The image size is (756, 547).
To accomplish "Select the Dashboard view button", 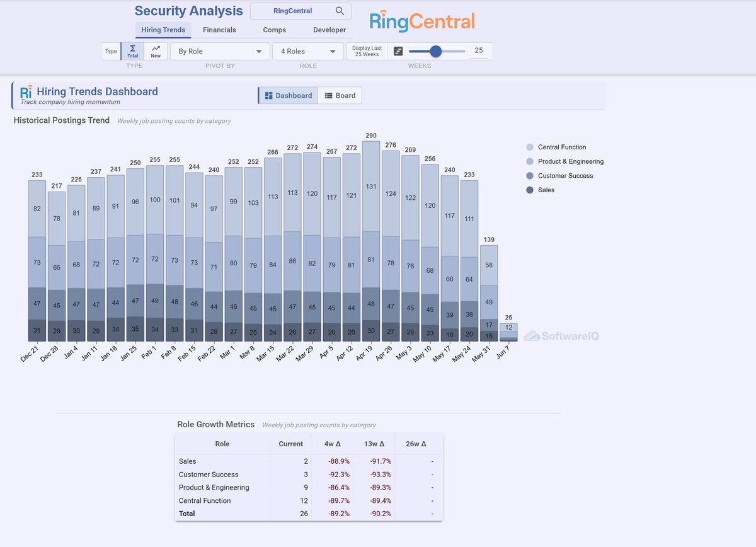I will (x=289, y=96).
